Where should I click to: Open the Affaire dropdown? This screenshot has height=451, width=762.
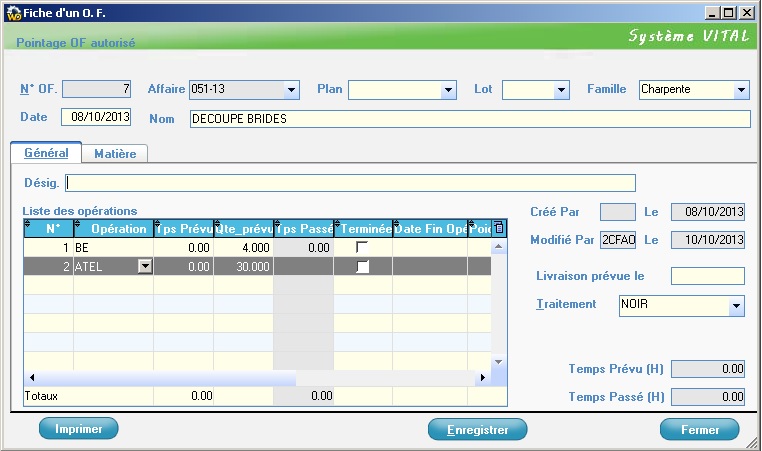291,91
